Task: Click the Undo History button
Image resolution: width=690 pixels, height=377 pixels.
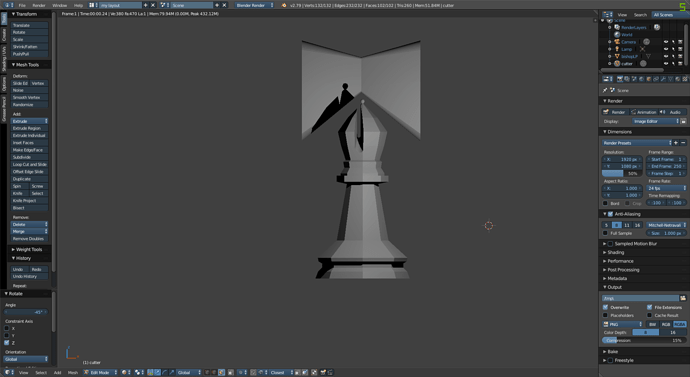Action: 29,276
